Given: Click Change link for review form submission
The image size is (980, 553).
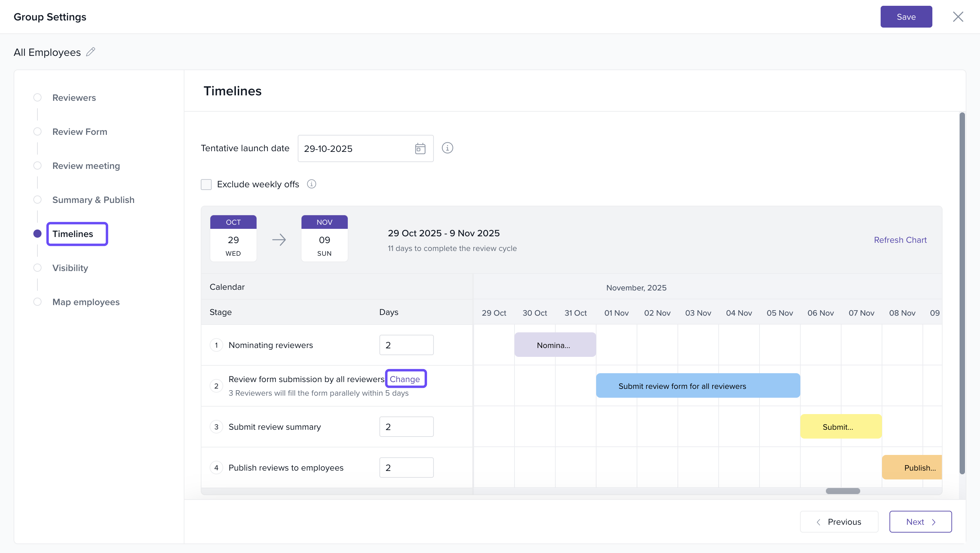Looking at the screenshot, I should [x=405, y=379].
